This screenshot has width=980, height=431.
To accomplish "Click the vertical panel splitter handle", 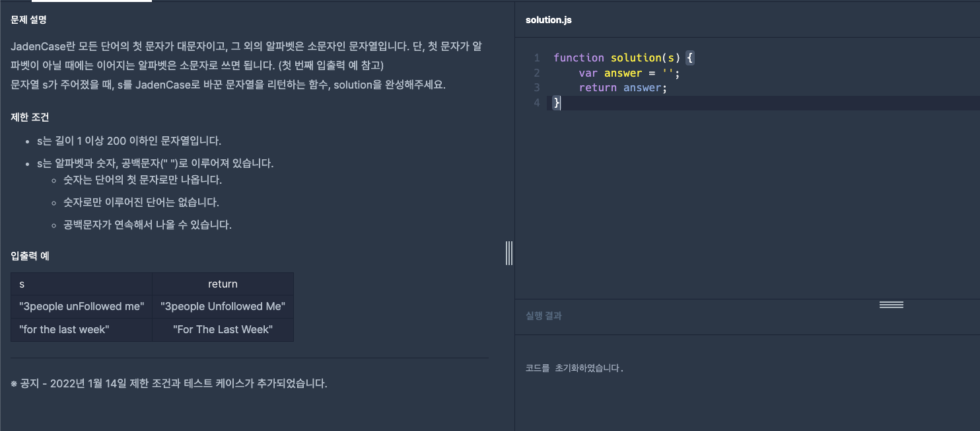I will point(509,253).
